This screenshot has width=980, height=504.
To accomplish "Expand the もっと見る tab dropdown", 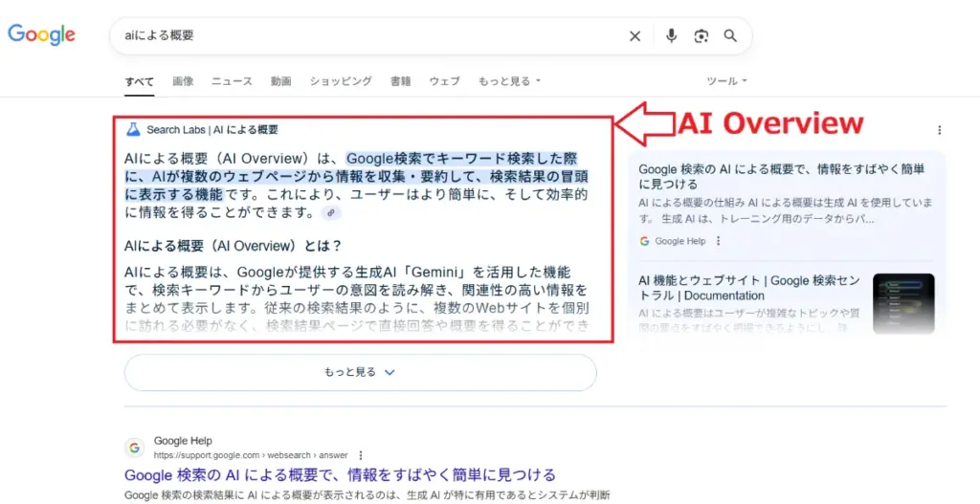I will 509,81.
